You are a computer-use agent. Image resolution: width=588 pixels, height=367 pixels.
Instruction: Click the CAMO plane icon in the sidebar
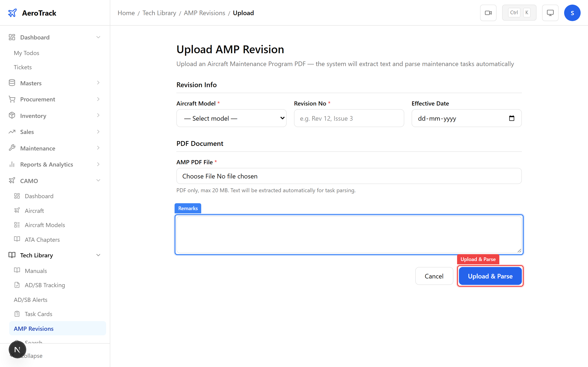(x=12, y=181)
